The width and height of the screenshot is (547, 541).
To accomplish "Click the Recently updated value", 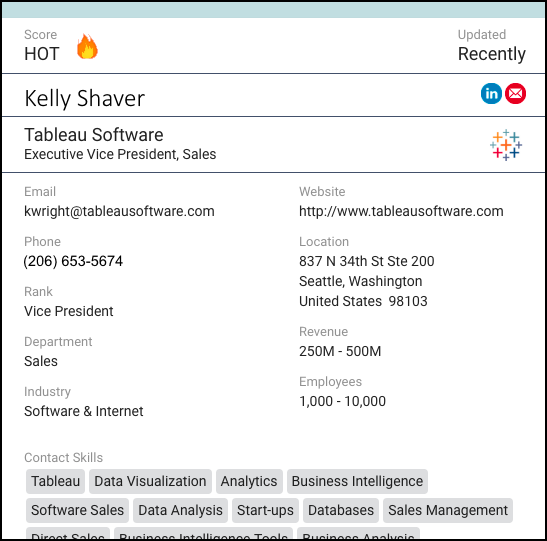I will (x=492, y=54).
